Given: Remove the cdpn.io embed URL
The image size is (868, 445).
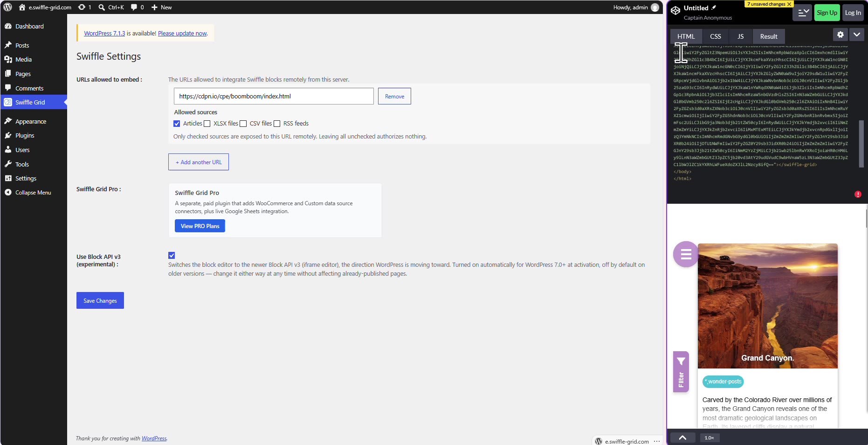Looking at the screenshot, I should pos(394,96).
